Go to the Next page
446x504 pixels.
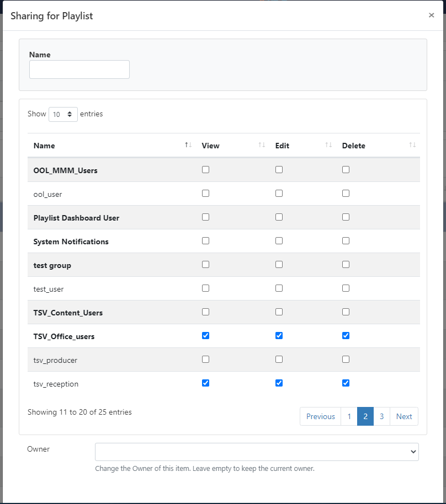click(404, 416)
